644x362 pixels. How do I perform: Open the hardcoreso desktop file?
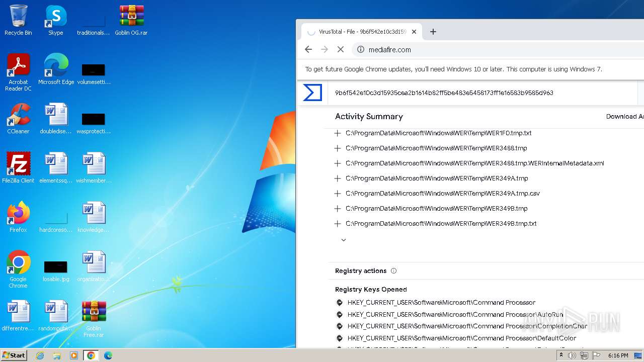coord(56,221)
